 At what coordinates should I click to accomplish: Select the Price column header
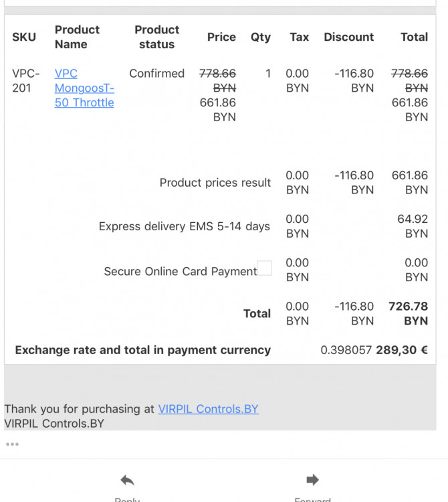tap(221, 37)
